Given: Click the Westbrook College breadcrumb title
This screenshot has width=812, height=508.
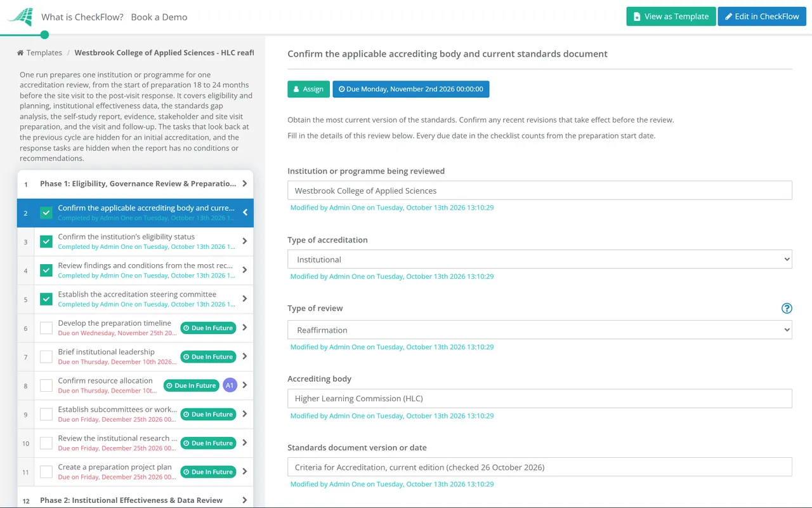Looking at the screenshot, I should click(x=164, y=53).
